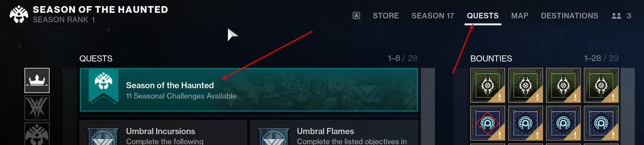Viewport: 644px width, 145px height.
Task: Open the Map tab
Action: point(520,16)
